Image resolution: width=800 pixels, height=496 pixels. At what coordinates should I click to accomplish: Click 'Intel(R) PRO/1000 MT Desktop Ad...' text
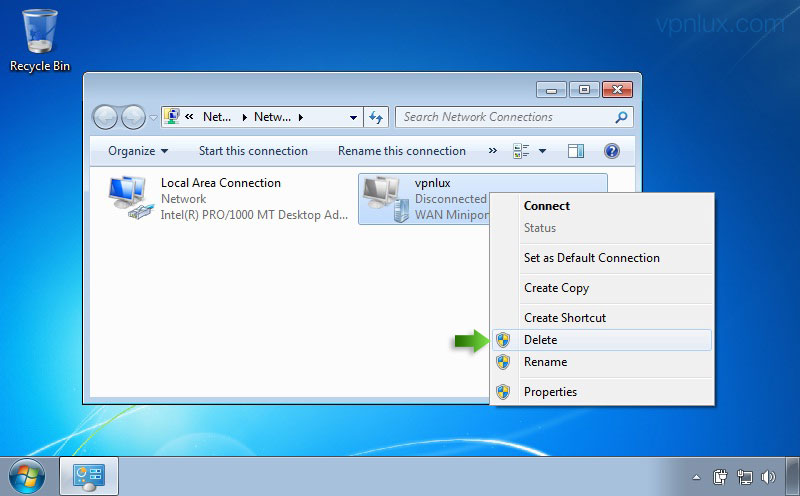pos(254,215)
